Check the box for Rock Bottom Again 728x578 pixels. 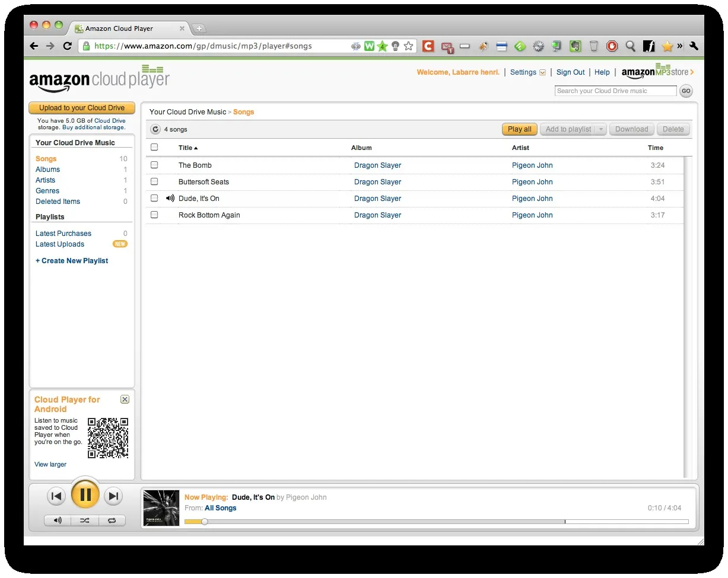tap(154, 215)
